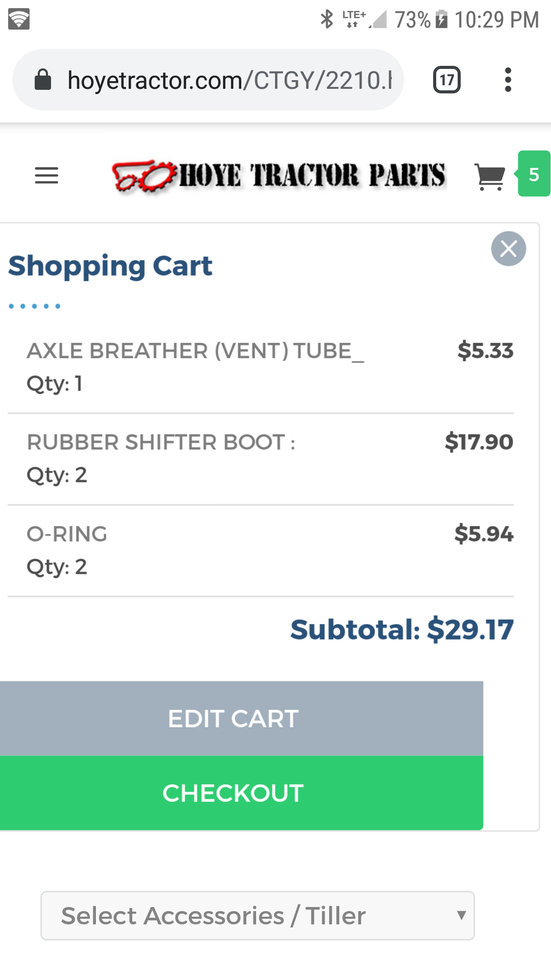Open the Chrome three-dot overflow menu
Viewport: 551px width, 980px height.
point(508,80)
